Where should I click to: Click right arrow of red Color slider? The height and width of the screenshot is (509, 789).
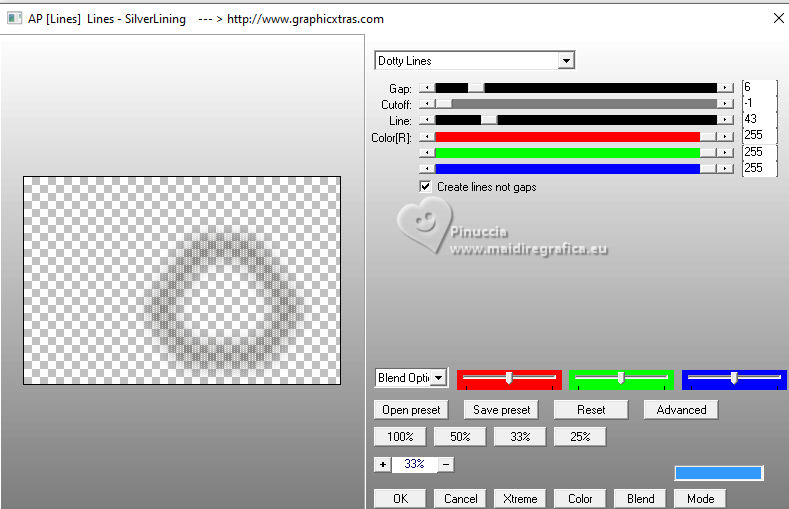[x=725, y=137]
